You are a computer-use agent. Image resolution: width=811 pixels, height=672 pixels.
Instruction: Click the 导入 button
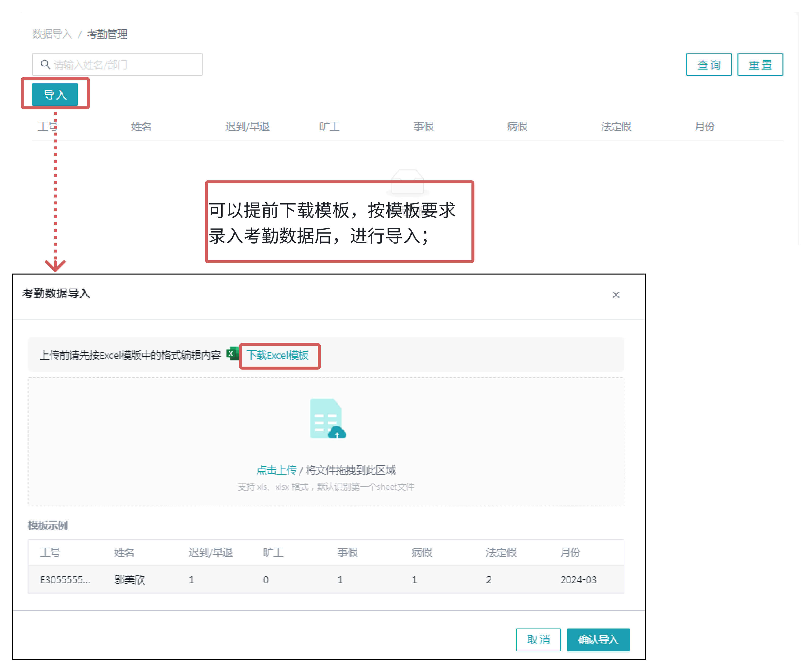(x=55, y=94)
